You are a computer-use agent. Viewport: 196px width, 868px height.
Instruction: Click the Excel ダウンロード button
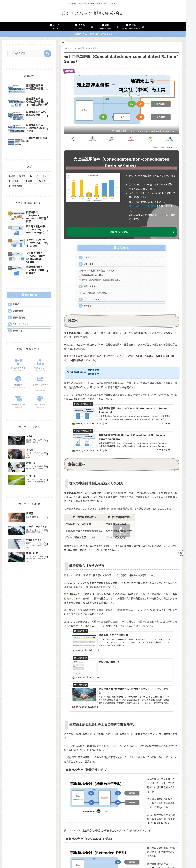pyautogui.click(x=122, y=232)
